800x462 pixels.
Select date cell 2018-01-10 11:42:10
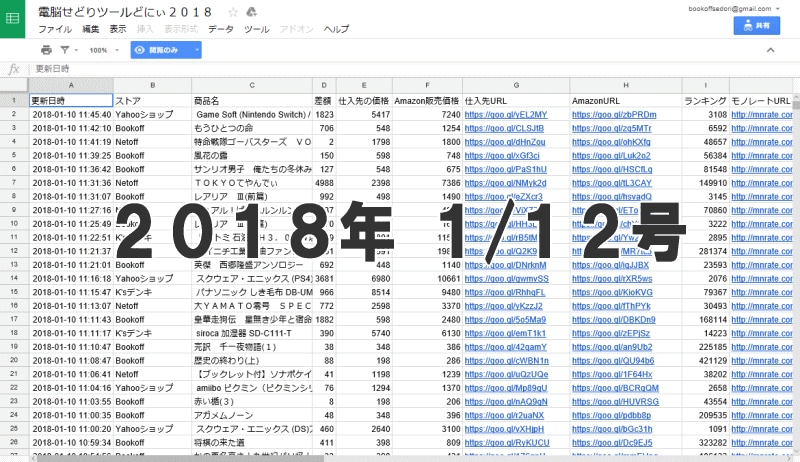pyautogui.click(x=71, y=129)
